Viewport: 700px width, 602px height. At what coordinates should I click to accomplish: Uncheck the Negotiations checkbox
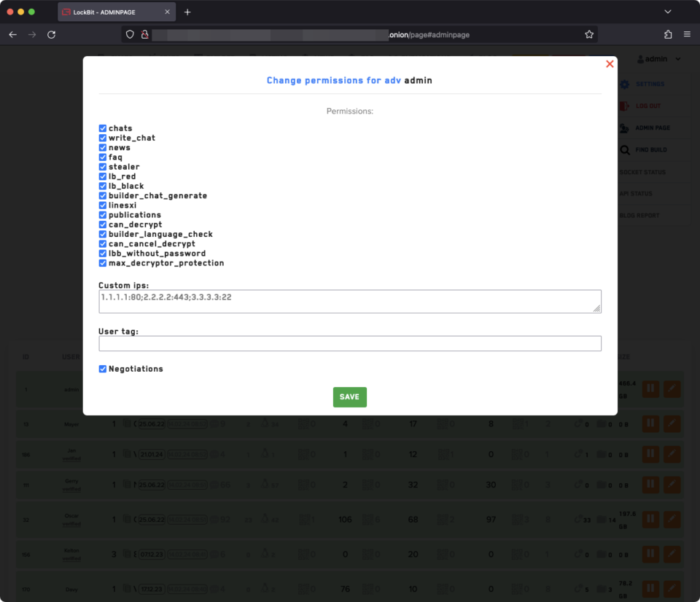click(103, 369)
